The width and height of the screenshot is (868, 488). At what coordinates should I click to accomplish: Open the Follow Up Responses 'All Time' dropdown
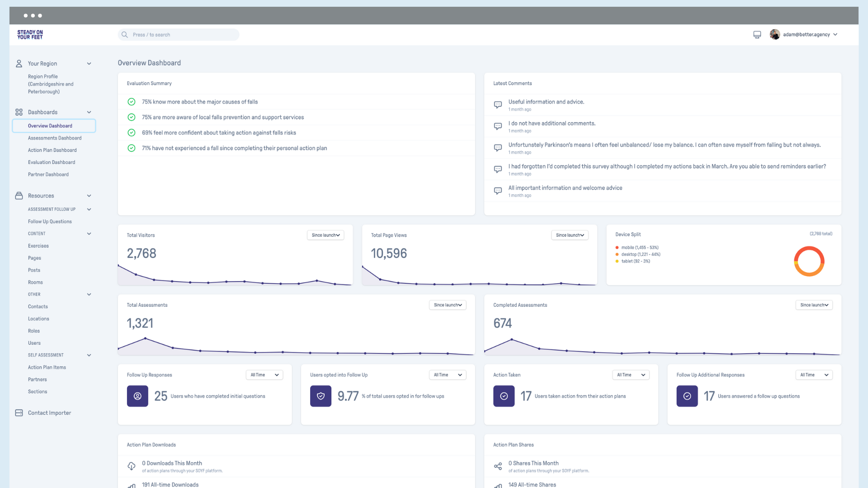pyautogui.click(x=264, y=375)
